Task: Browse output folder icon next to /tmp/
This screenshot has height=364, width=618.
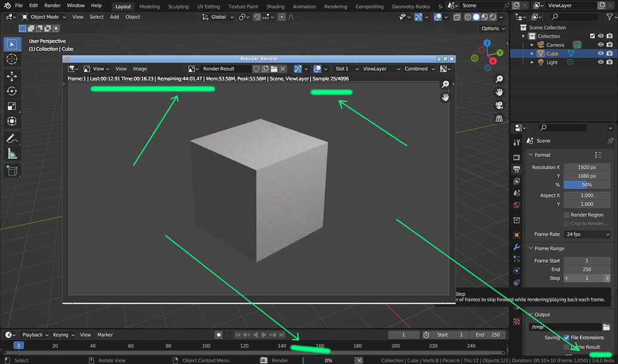Action: 606,327
